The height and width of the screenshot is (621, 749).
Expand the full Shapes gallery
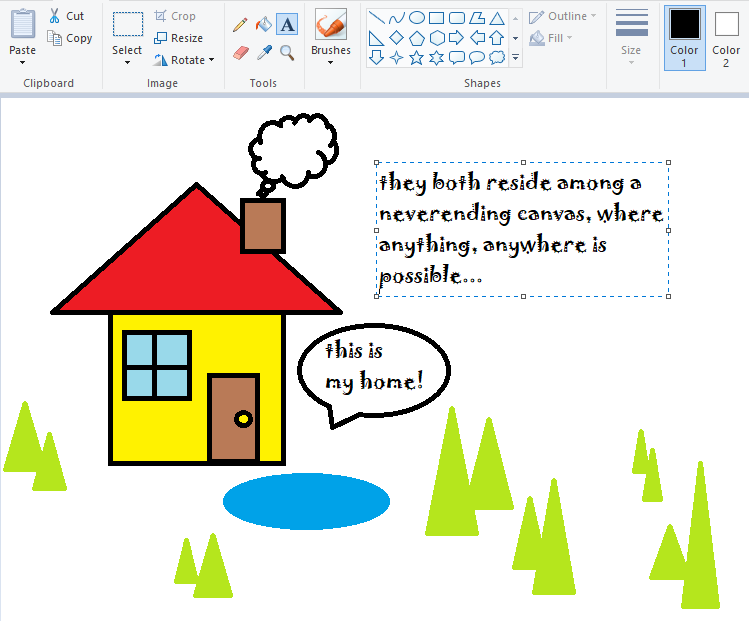(x=515, y=58)
